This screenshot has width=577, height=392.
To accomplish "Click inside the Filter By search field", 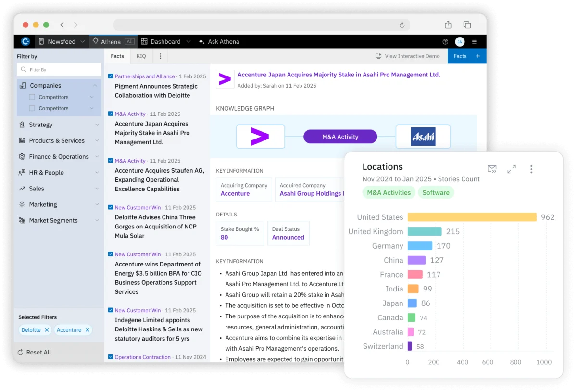I will coord(59,69).
